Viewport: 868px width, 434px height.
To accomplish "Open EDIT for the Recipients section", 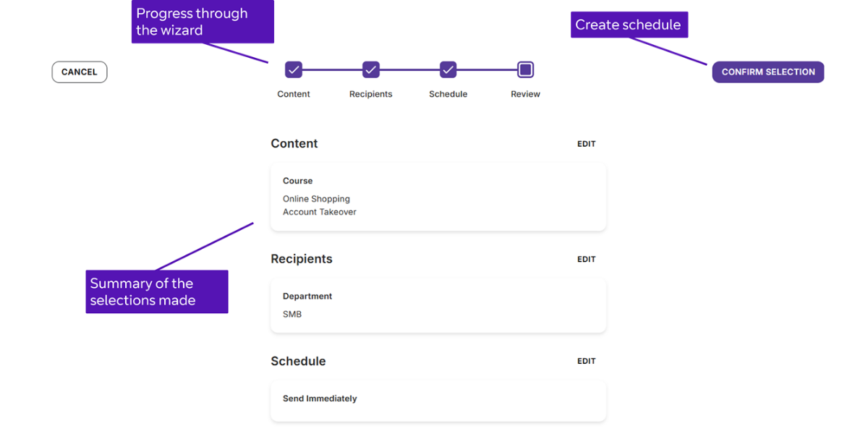I will pyautogui.click(x=586, y=259).
